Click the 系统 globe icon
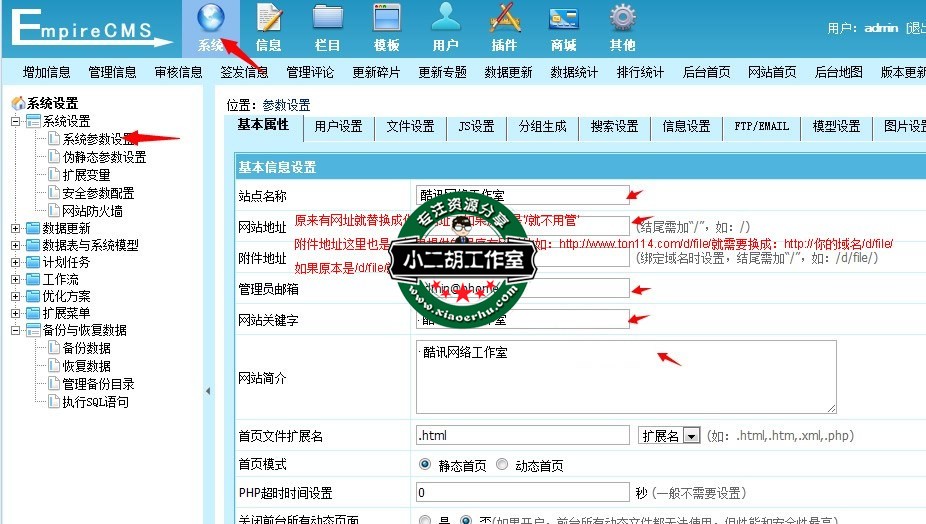Viewport: 926px width, 524px height. point(210,20)
